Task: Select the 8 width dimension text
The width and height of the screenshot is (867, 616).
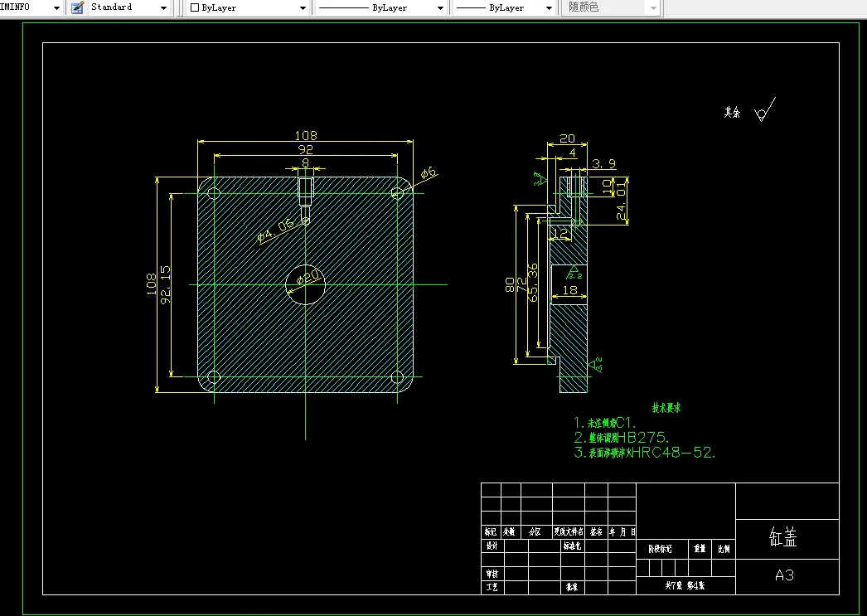Action: click(305, 163)
